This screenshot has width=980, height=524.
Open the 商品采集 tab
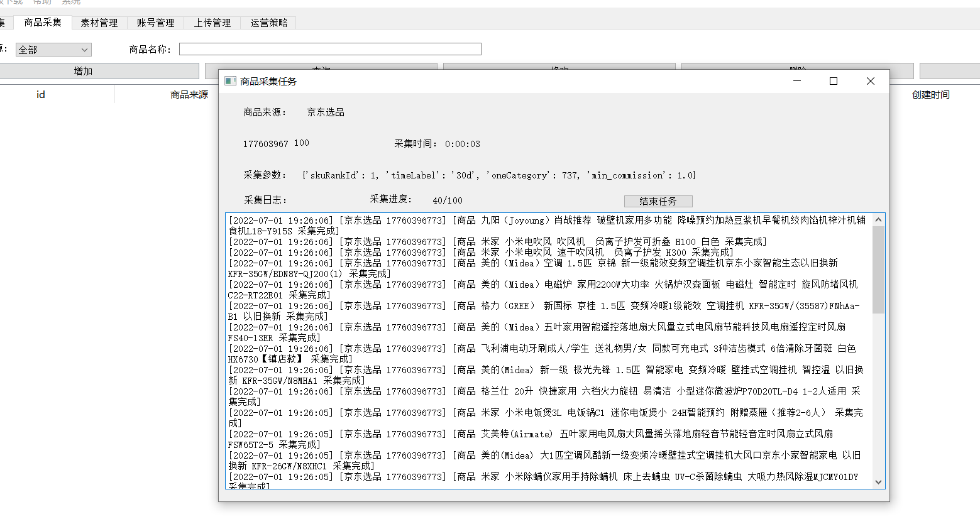43,23
